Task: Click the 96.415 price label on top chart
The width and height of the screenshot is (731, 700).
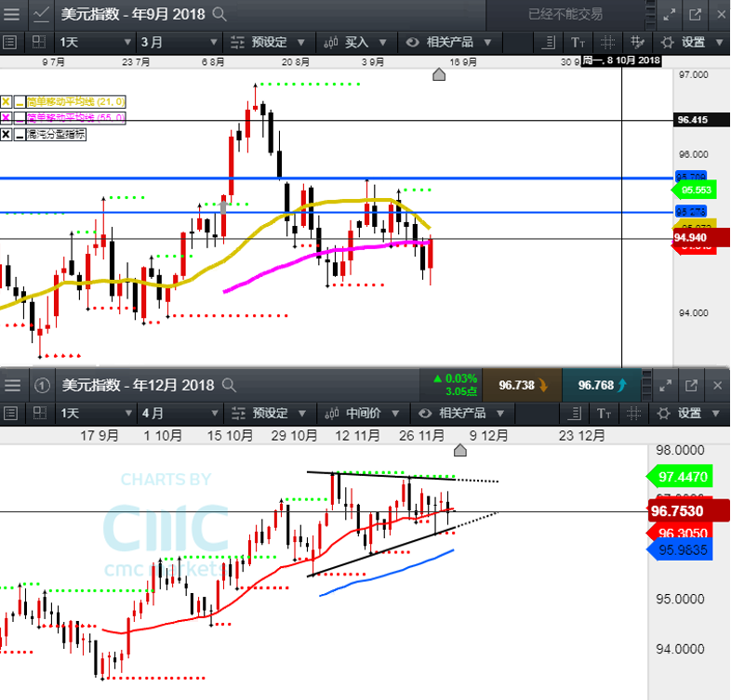Action: (x=700, y=120)
